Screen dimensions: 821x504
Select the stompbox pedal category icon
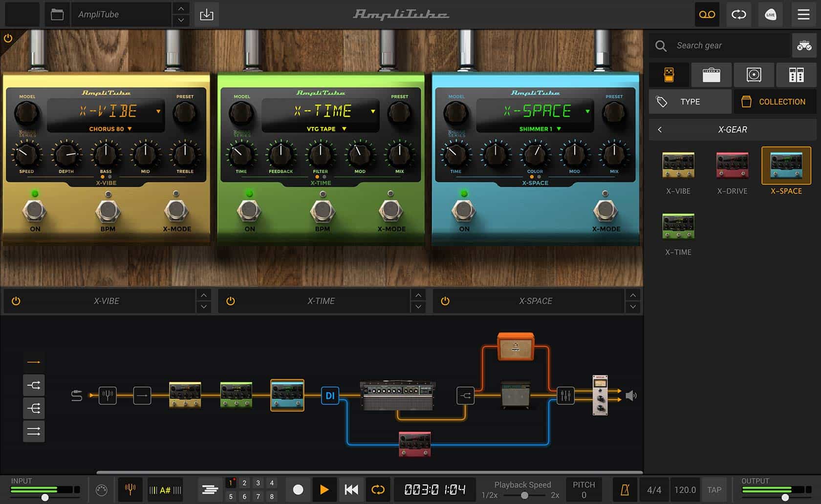669,74
